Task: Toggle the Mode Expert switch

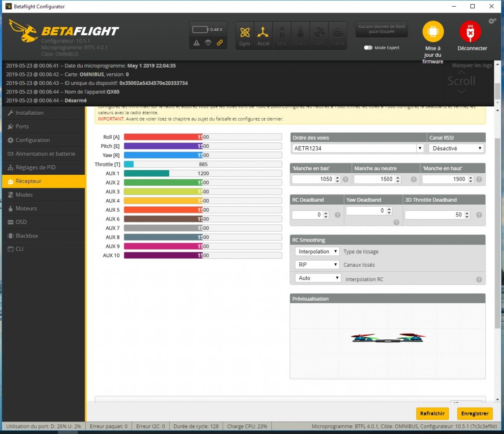Action: [368, 48]
